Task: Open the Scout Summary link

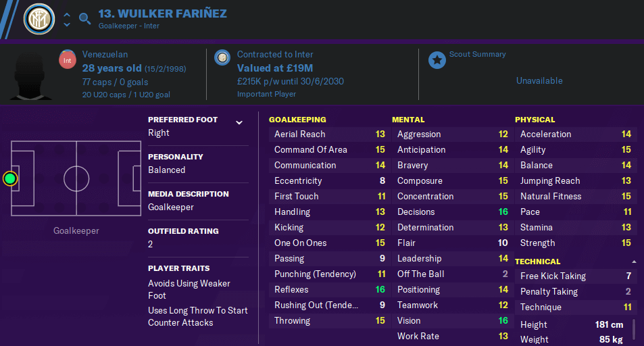Action: [x=477, y=54]
